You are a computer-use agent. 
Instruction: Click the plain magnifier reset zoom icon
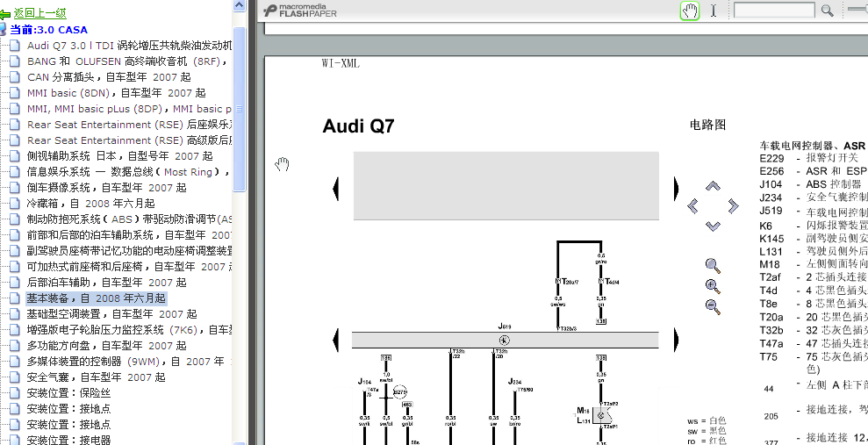pyautogui.click(x=713, y=266)
